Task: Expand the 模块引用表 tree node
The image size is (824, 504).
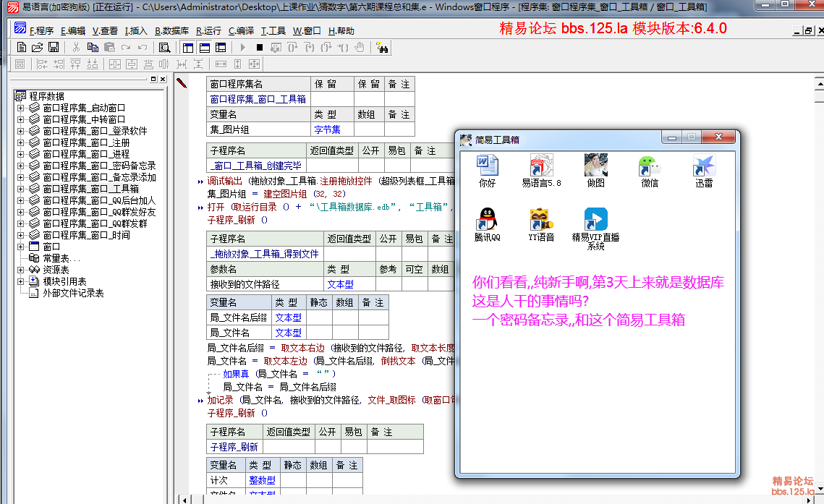Action: tap(21, 281)
